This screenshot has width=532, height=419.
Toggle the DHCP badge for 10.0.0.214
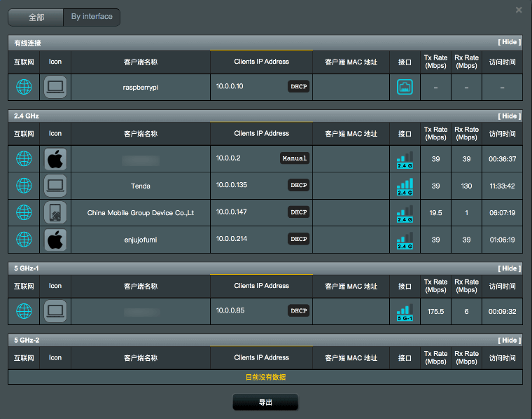[299, 238]
